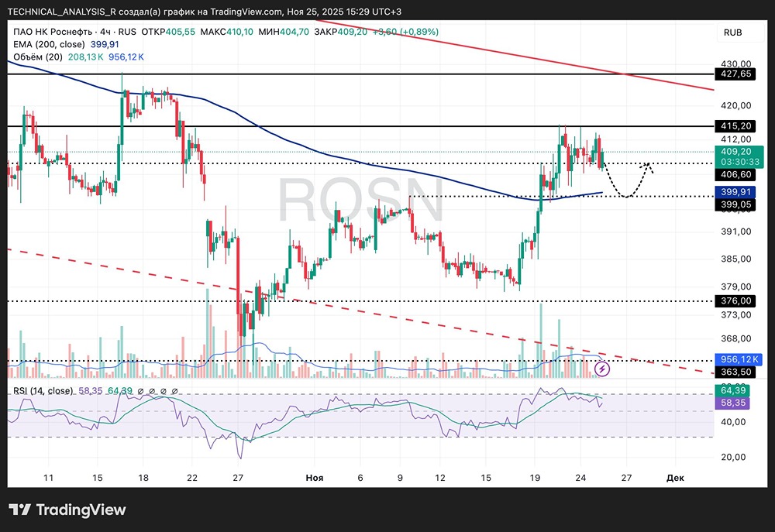775x532 pixels.
Task: Click the 412,00 price scale tick
Action: click(x=736, y=139)
